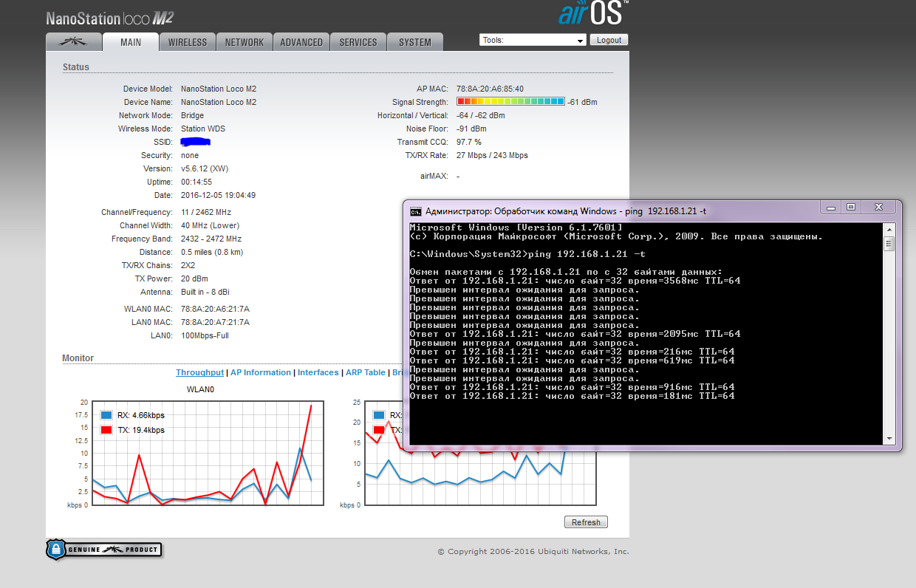Viewport: 916px width, 588px height.
Task: Click the ping command line in cmd window
Action: tap(527, 254)
